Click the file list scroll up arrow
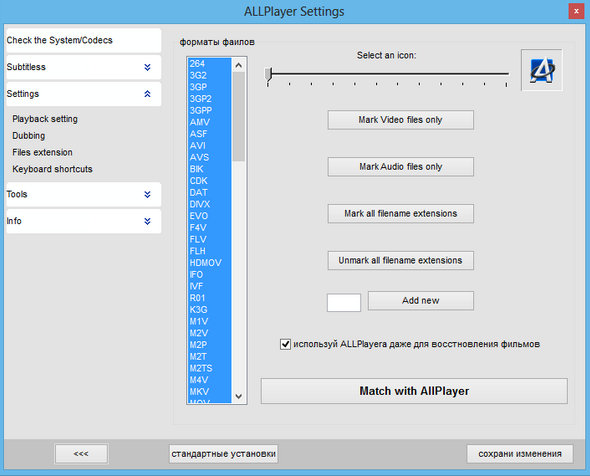The height and width of the screenshot is (476, 590). 239,65
